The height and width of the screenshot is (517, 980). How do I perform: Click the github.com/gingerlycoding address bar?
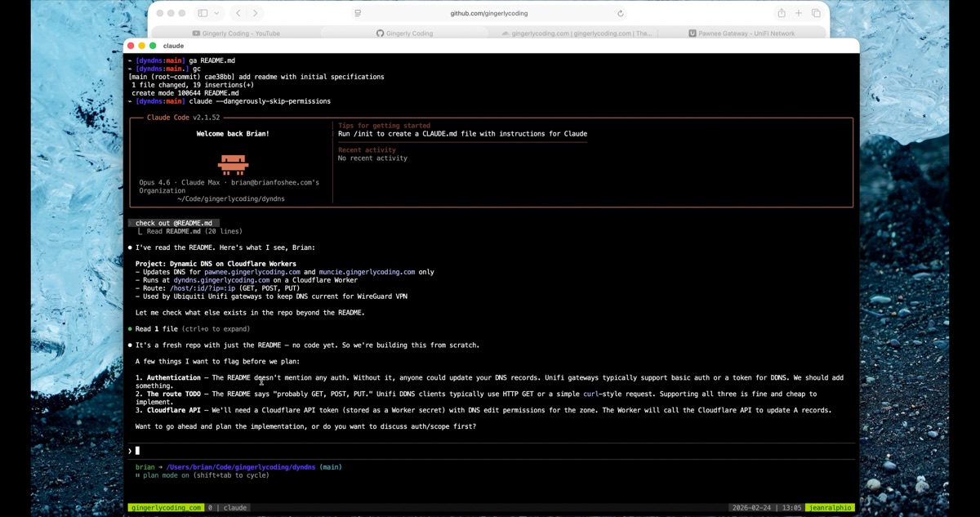tap(489, 13)
